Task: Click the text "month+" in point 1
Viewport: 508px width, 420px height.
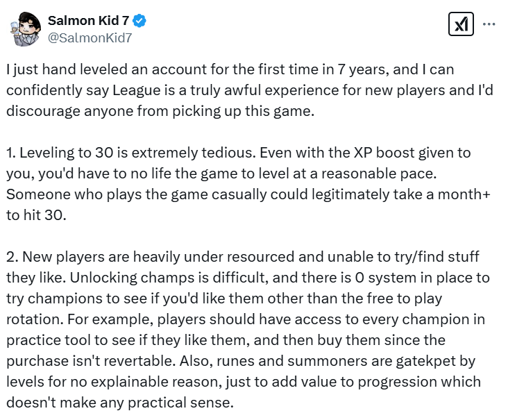Action: 466,196
